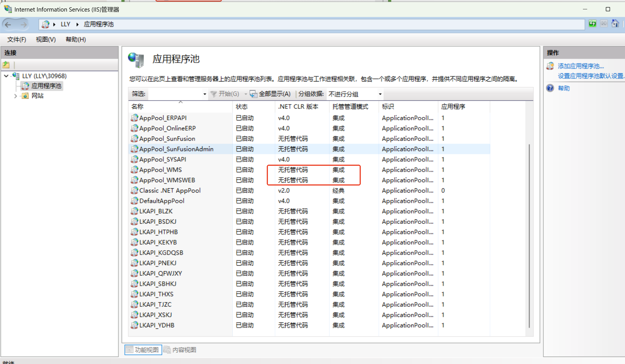Sort by .NET CLR 版本 column header

tap(302, 107)
